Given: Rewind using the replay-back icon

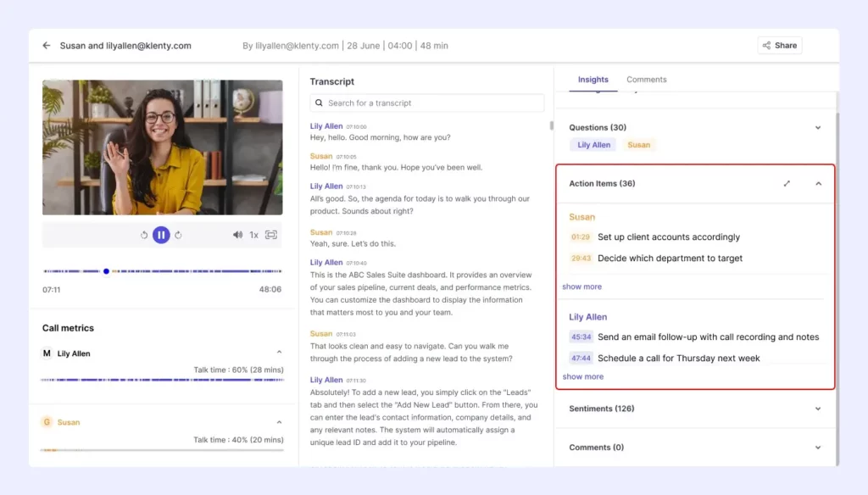Looking at the screenshot, I should point(144,235).
